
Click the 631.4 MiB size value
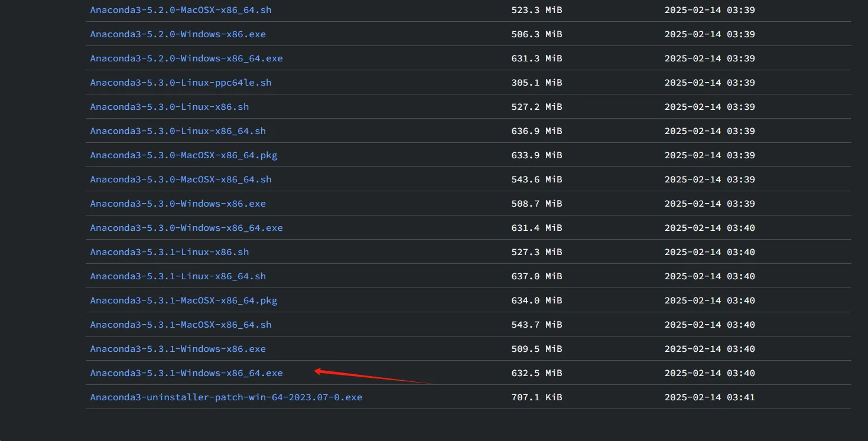[537, 228]
